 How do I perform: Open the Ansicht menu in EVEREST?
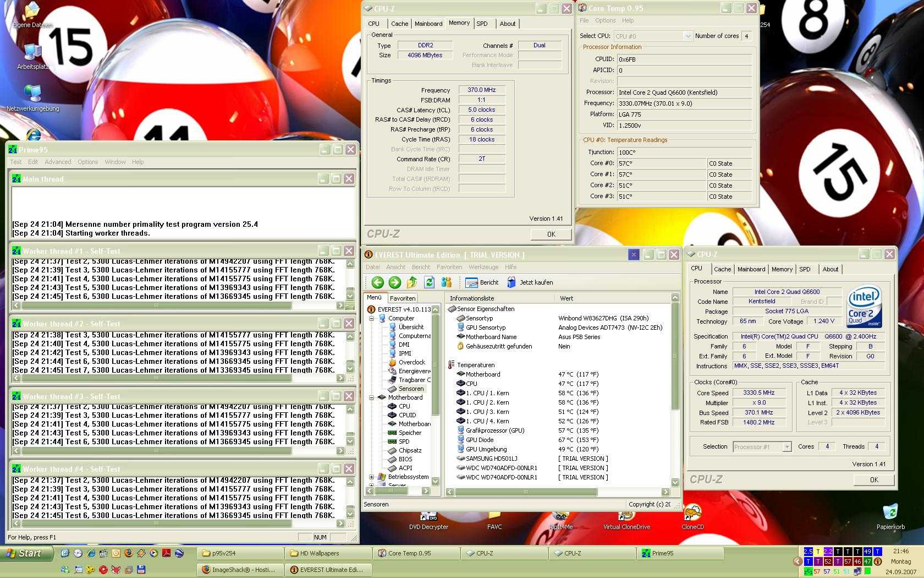(396, 267)
